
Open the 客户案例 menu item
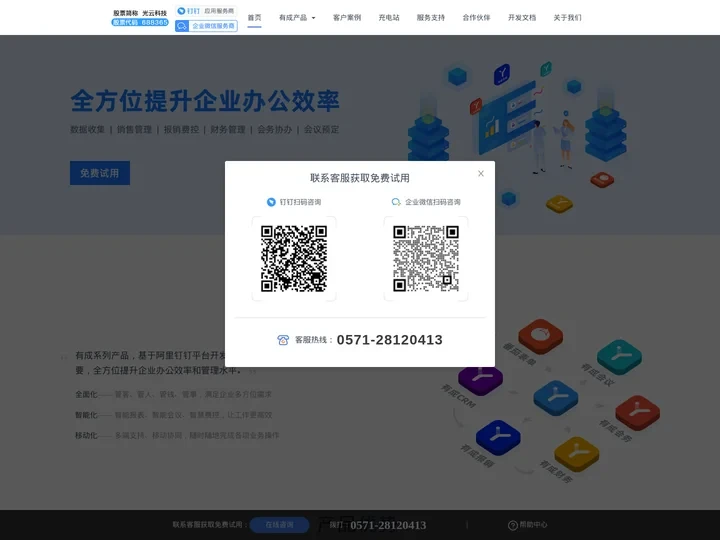(347, 17)
